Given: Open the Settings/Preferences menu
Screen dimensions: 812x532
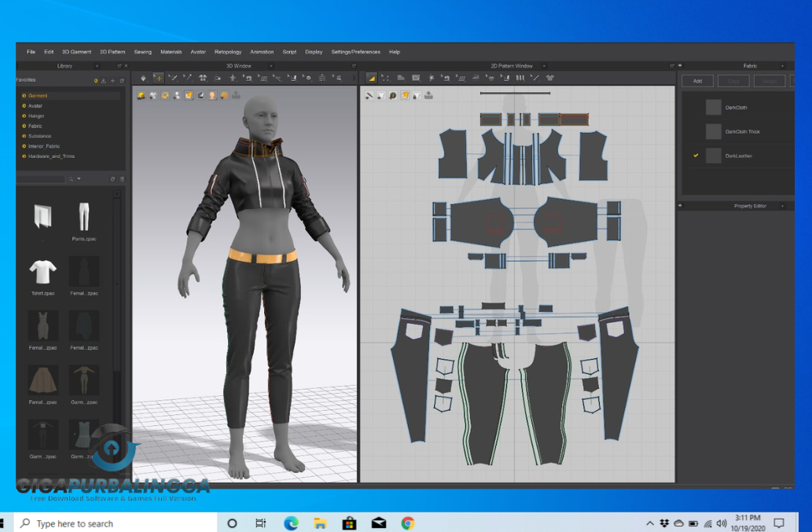Looking at the screenshot, I should (x=356, y=52).
